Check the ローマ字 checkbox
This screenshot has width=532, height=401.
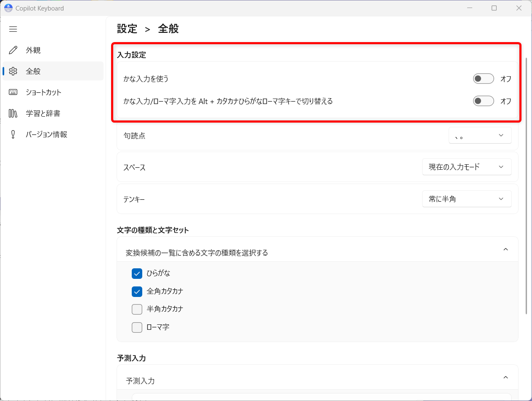(137, 327)
